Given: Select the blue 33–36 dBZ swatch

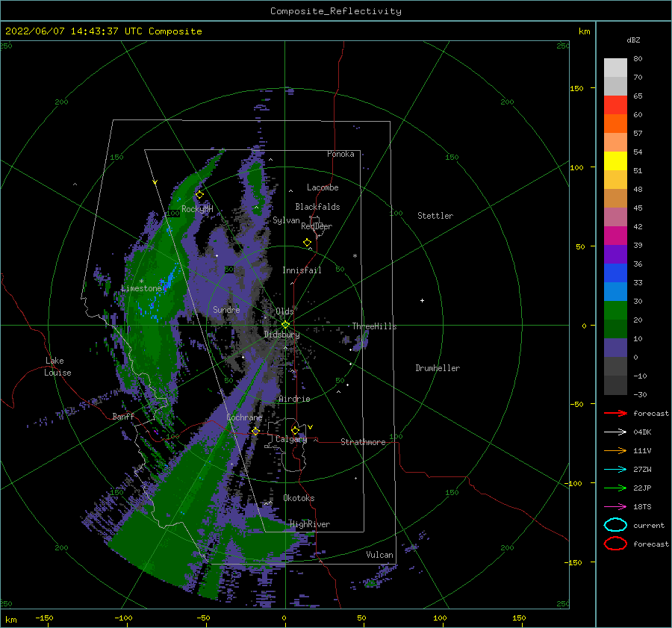Looking at the screenshot, I should [615, 273].
